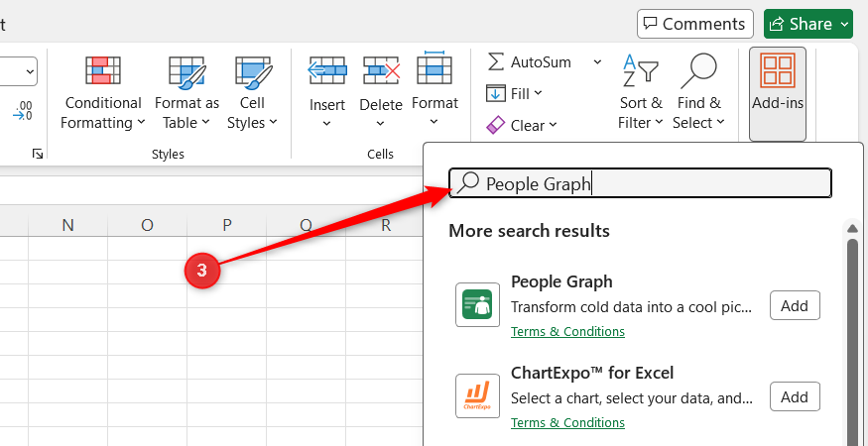Select column P header
Viewport: 868px width, 446px height.
coord(226,225)
